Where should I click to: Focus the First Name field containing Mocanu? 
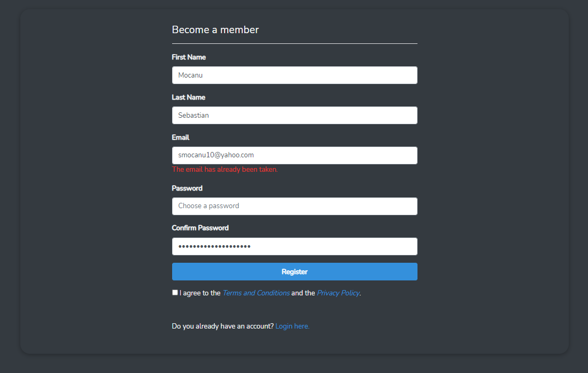[x=295, y=75]
